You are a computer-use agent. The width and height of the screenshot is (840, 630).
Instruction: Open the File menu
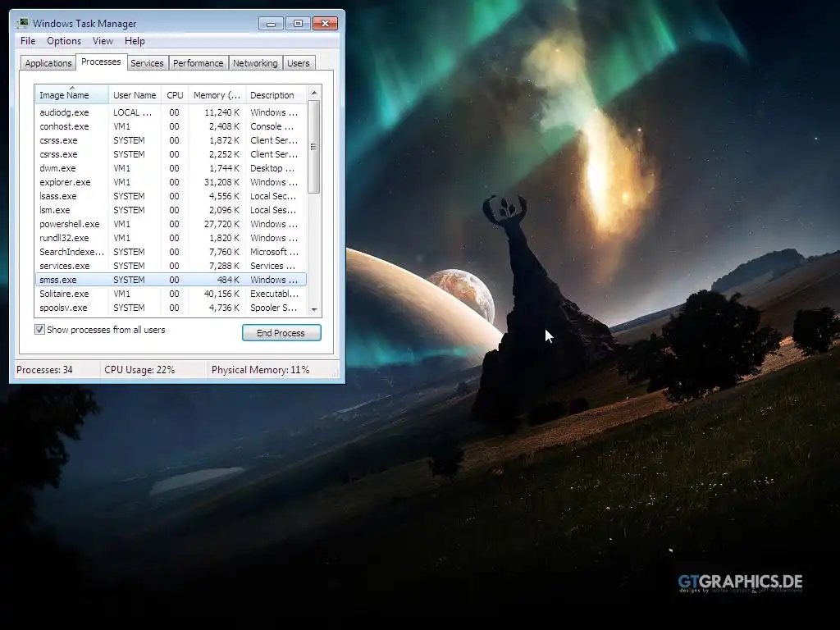pyautogui.click(x=28, y=41)
